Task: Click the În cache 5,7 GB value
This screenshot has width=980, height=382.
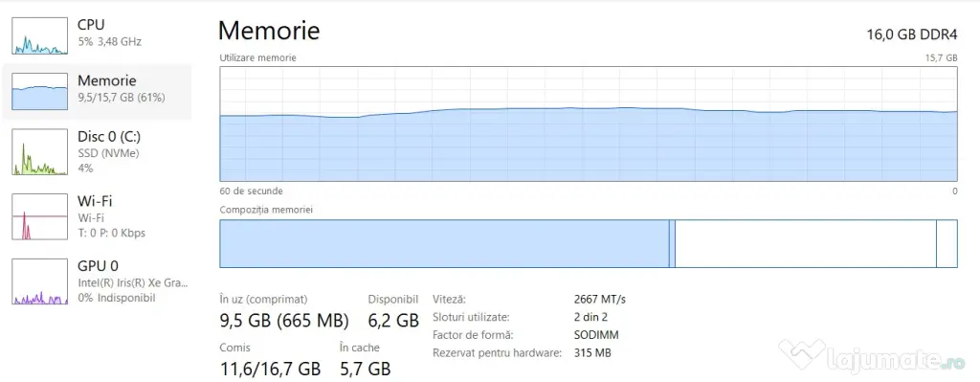Action: point(365,369)
